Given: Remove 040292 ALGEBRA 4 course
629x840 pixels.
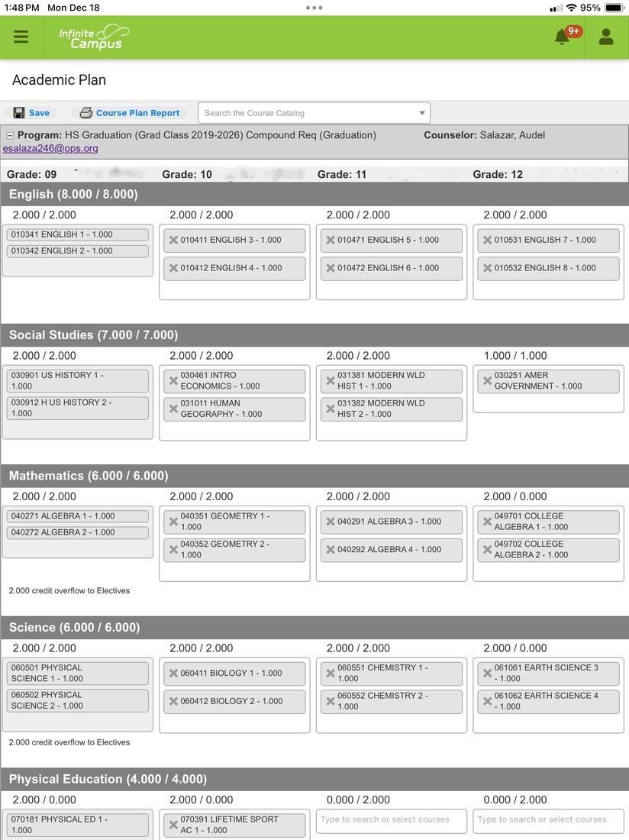Looking at the screenshot, I should 331,550.
